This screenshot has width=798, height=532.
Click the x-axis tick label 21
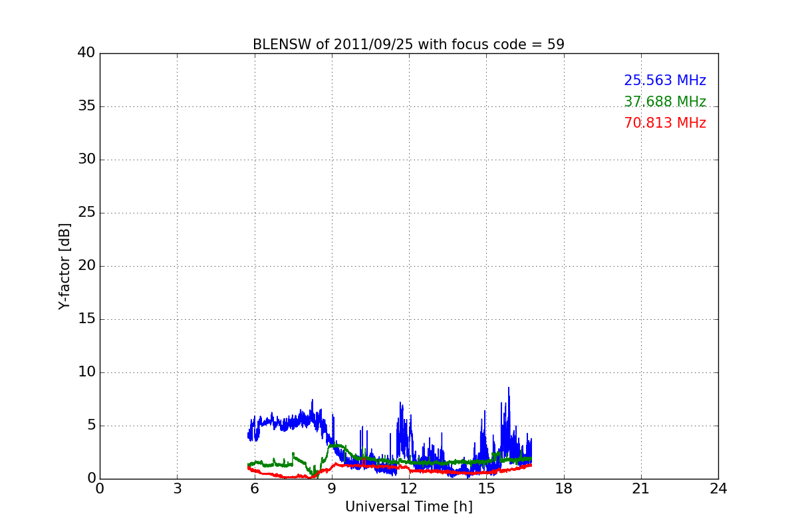coord(641,489)
